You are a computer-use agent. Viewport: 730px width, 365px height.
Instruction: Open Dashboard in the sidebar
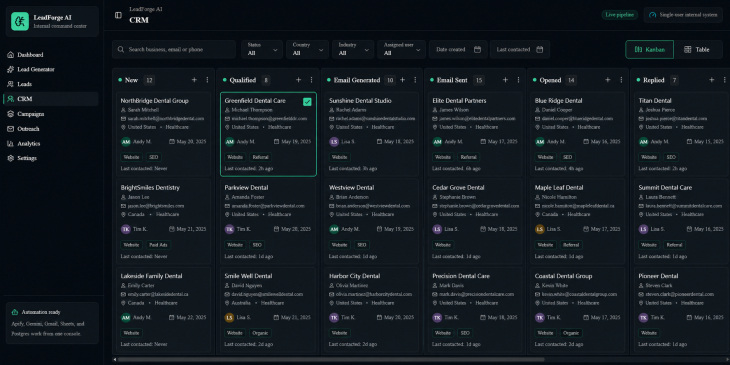point(51,54)
